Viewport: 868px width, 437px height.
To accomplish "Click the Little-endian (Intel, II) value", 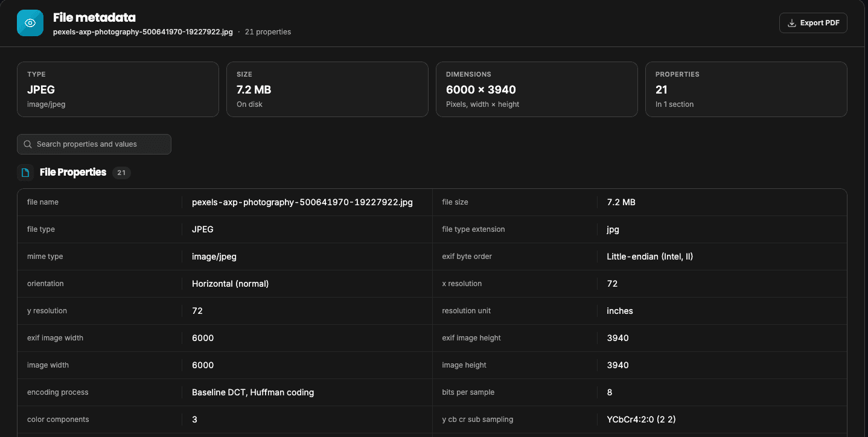I will 650,257.
